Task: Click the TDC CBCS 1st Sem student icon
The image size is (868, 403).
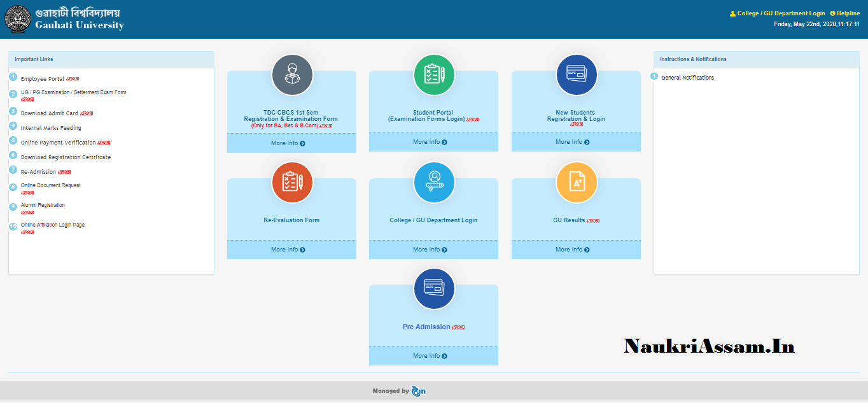Action: tap(292, 75)
